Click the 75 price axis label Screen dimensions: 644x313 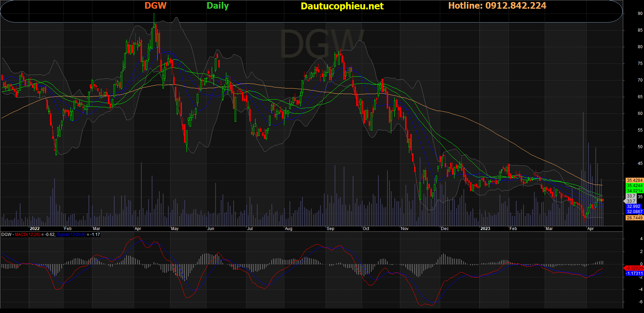tap(640, 64)
